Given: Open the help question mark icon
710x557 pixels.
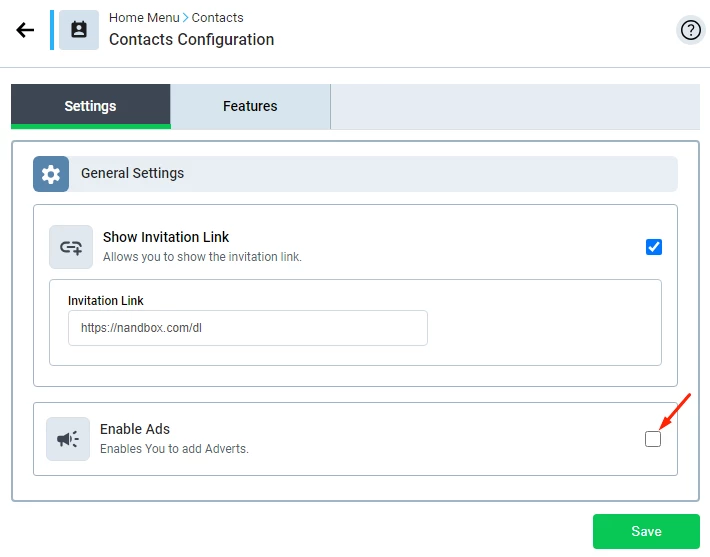Looking at the screenshot, I should [690, 30].
